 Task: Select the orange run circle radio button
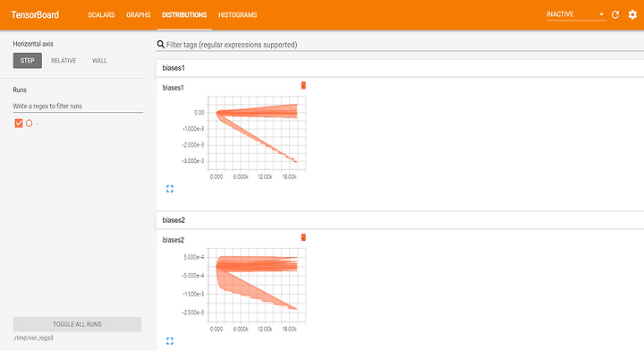pos(30,124)
